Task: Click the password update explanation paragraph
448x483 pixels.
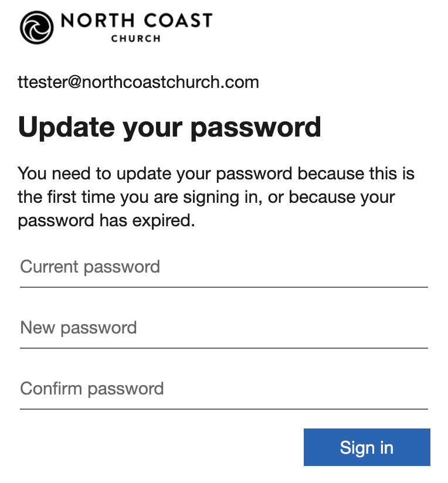Action: pos(216,198)
